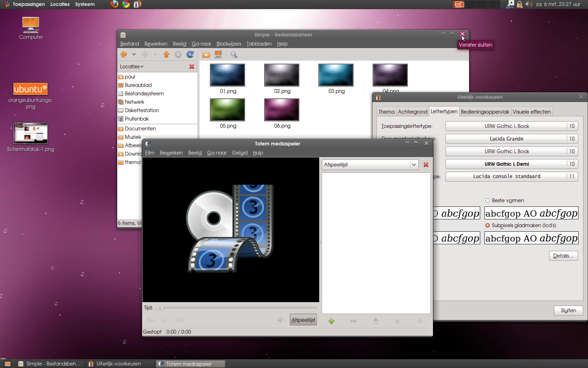Close the Totem sidebar with red X
588x368 pixels.
pyautogui.click(x=426, y=165)
